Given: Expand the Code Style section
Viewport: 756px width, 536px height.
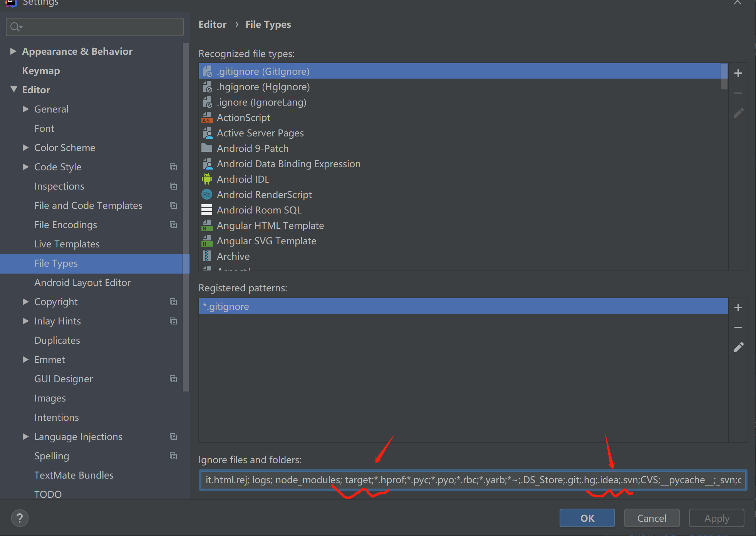Looking at the screenshot, I should click(25, 167).
